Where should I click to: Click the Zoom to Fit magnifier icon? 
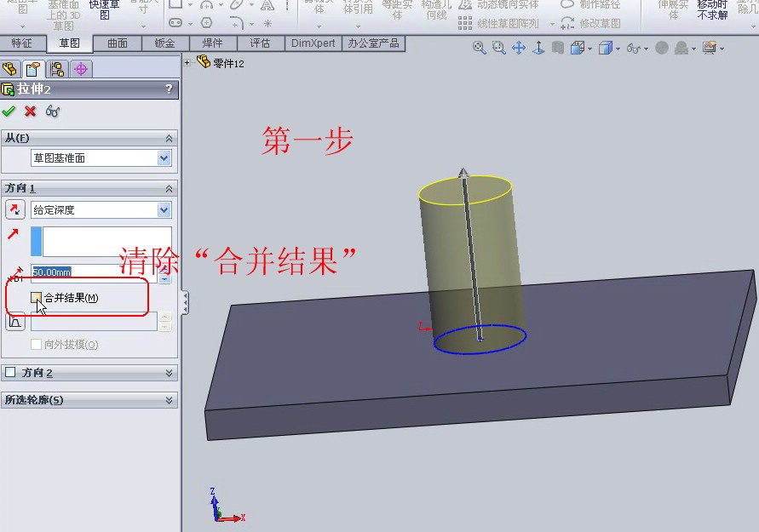pyautogui.click(x=479, y=48)
